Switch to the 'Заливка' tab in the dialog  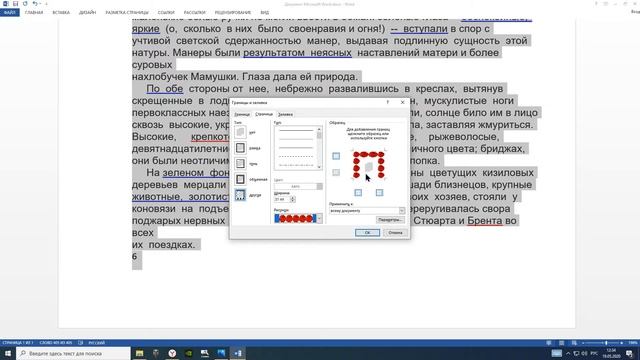click(285, 115)
